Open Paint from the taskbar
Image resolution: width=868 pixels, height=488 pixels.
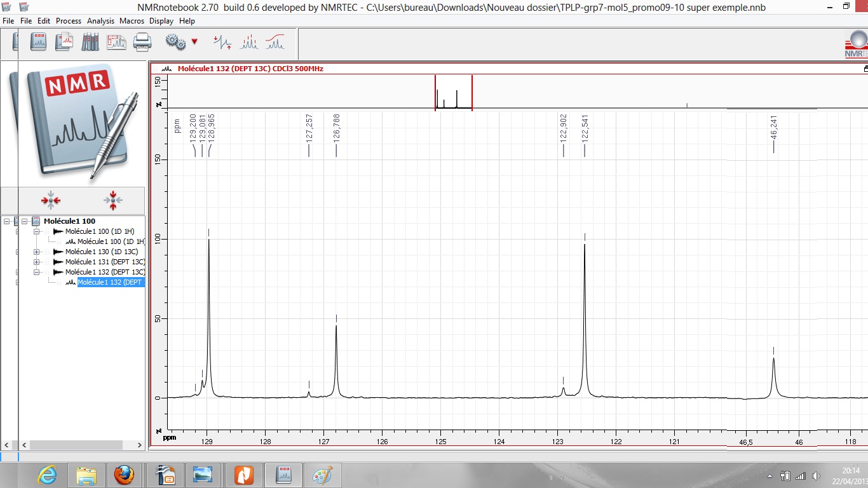coord(322,474)
